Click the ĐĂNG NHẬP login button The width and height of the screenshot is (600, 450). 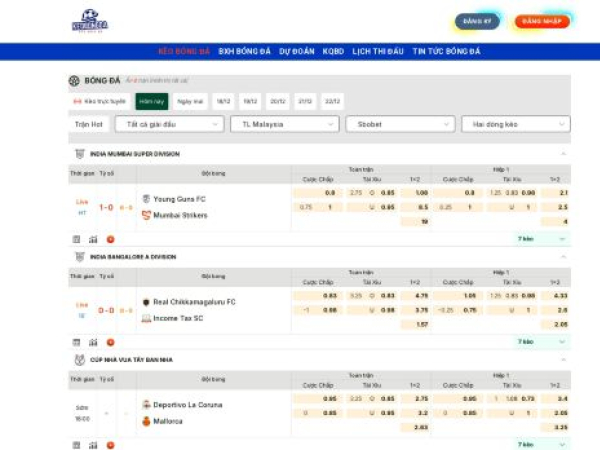coord(542,21)
